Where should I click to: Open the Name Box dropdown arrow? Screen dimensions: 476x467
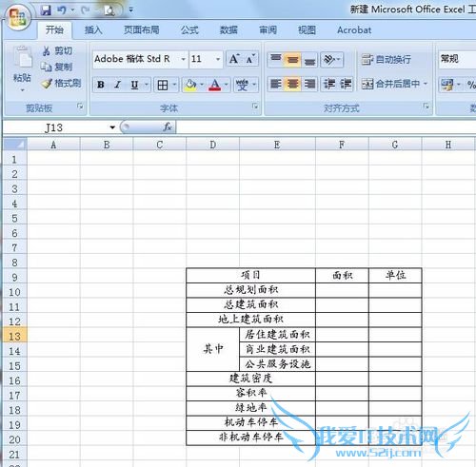pos(112,127)
